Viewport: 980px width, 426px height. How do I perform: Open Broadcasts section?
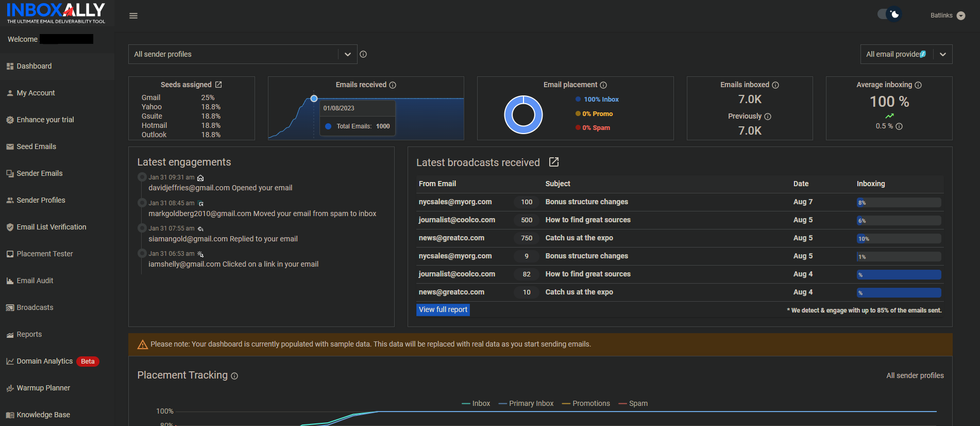(57, 307)
